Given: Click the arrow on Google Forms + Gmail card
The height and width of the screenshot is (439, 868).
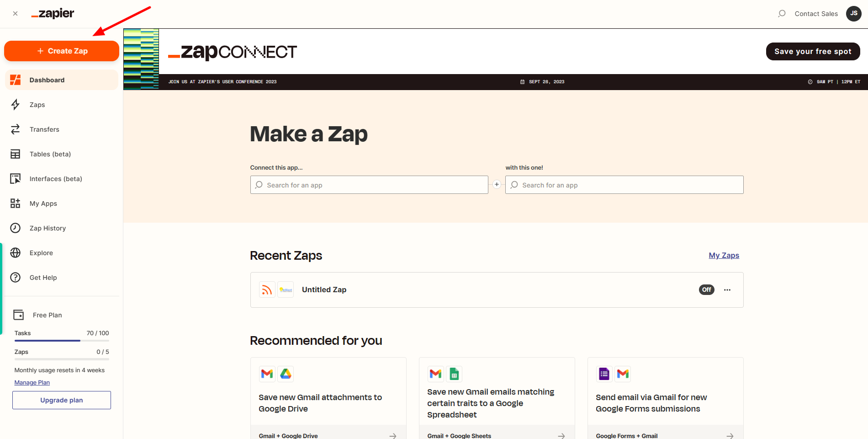Looking at the screenshot, I should tap(730, 436).
